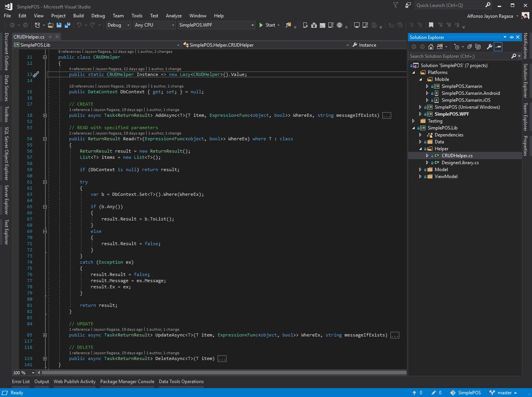Viewport: 532px width, 397px height.
Task: Expand the collapsed DeleteAsync method at line 119
Action: [x=45, y=358]
